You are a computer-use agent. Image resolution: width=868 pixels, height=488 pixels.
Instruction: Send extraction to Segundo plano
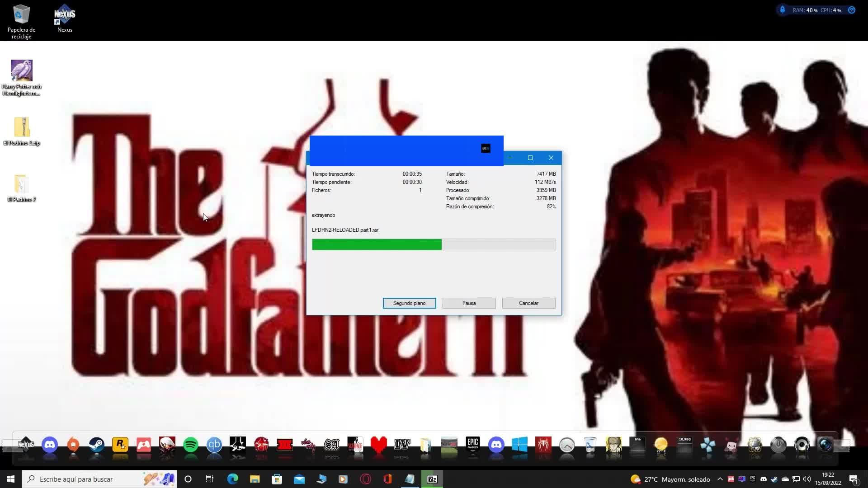pos(409,303)
